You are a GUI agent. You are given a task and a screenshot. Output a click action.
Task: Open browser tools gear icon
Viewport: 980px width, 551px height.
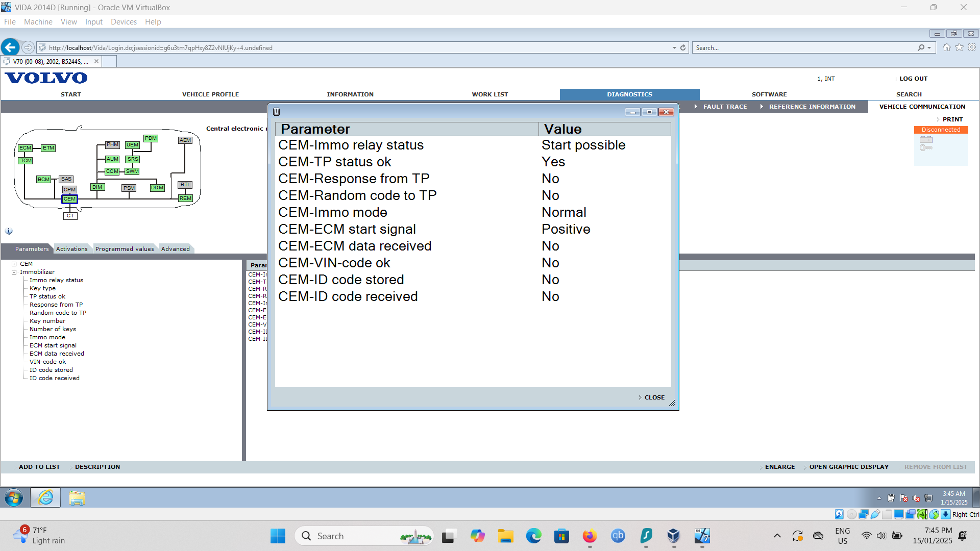(x=972, y=47)
